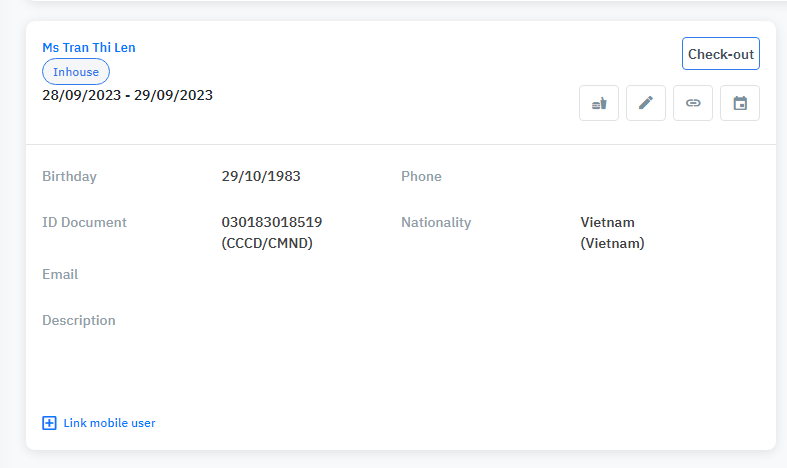Click the bold Vietnam nationality value

pyautogui.click(x=607, y=222)
